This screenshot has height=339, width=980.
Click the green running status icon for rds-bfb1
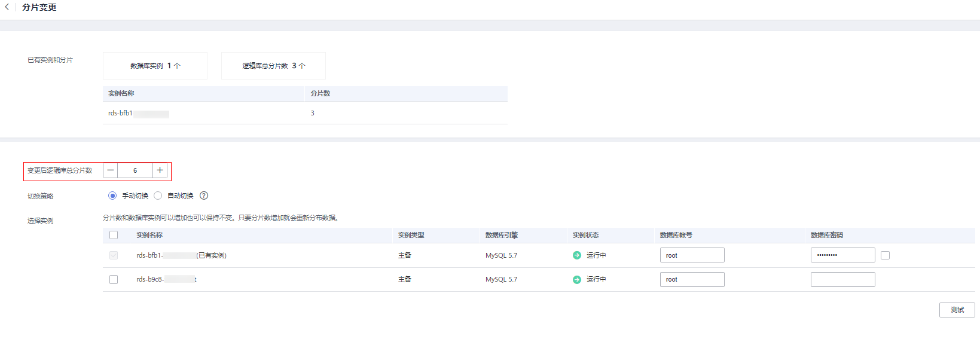577,255
